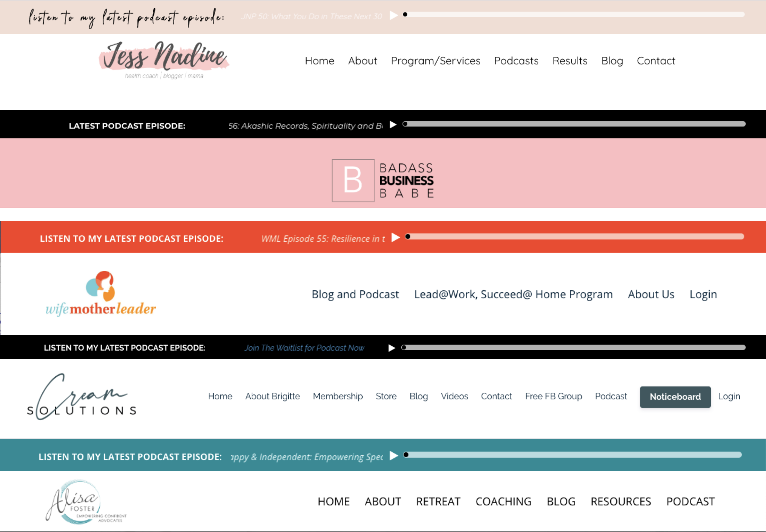
Task: Play the JNP 50 podcast episode
Action: pos(394,15)
